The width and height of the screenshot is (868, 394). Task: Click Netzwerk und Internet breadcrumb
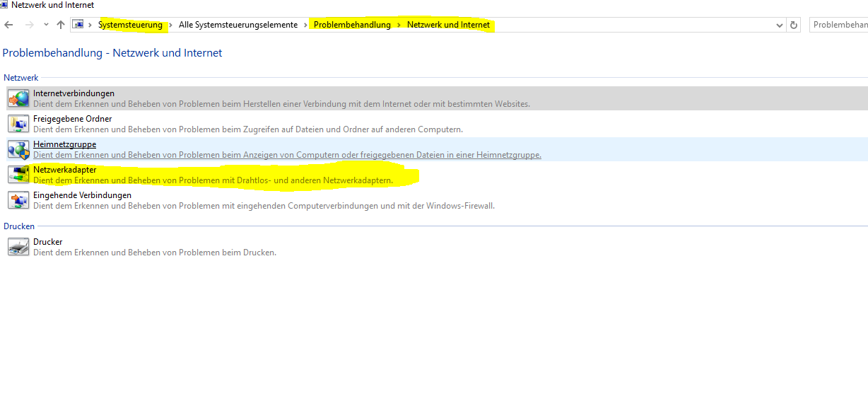448,25
